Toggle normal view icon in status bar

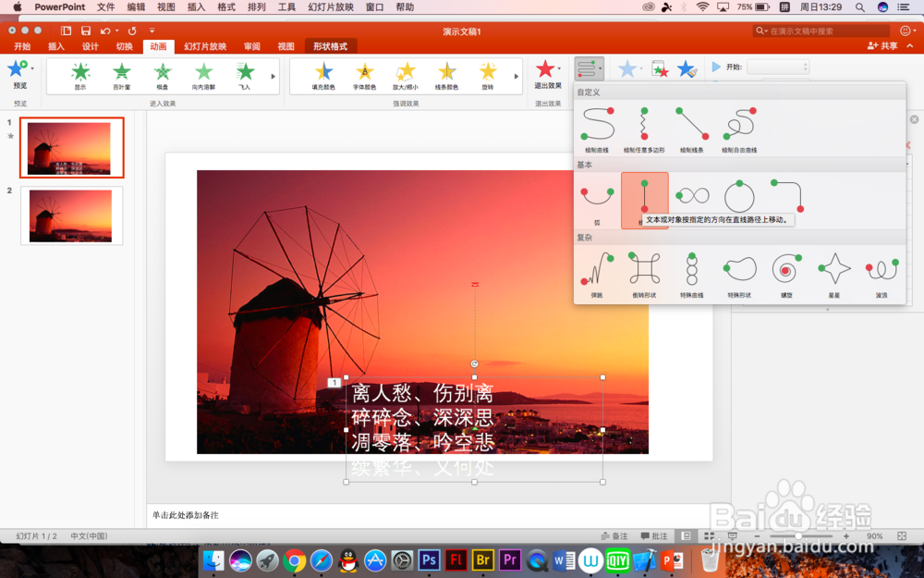click(686, 536)
